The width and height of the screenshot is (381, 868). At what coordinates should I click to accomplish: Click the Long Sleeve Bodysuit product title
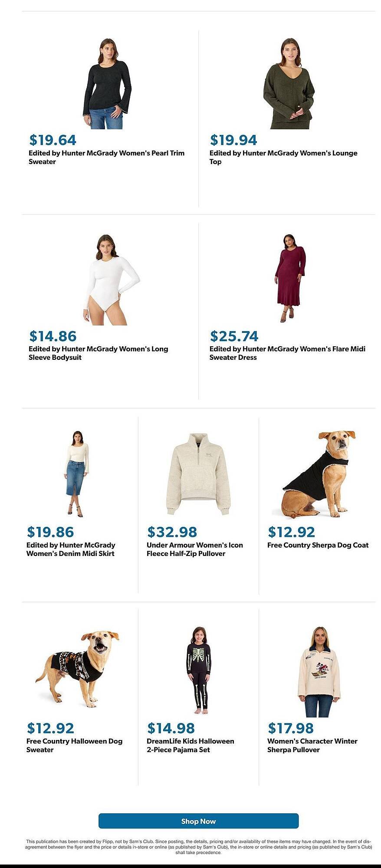(x=99, y=353)
